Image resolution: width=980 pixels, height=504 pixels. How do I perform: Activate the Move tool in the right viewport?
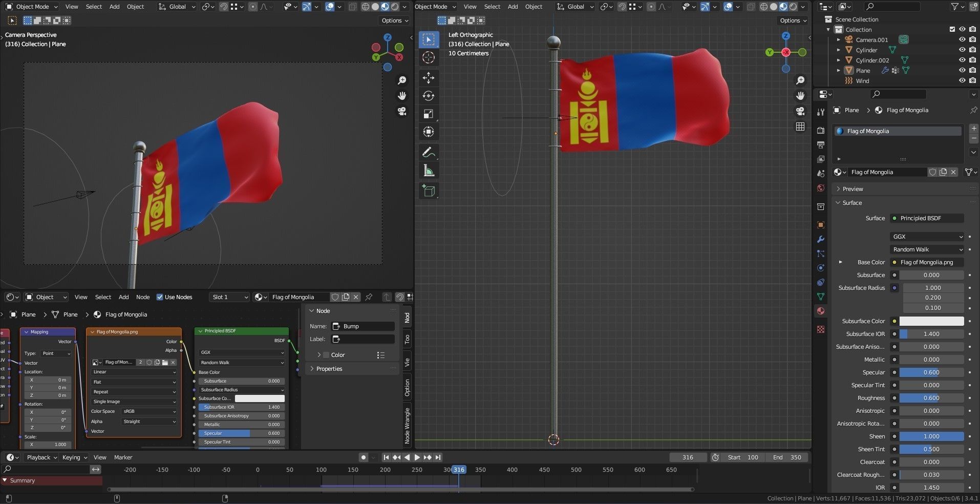[x=429, y=78]
